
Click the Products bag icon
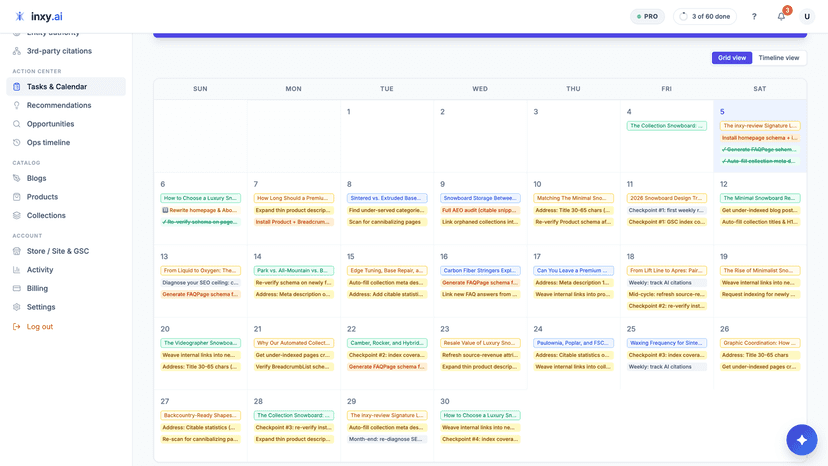coord(16,197)
